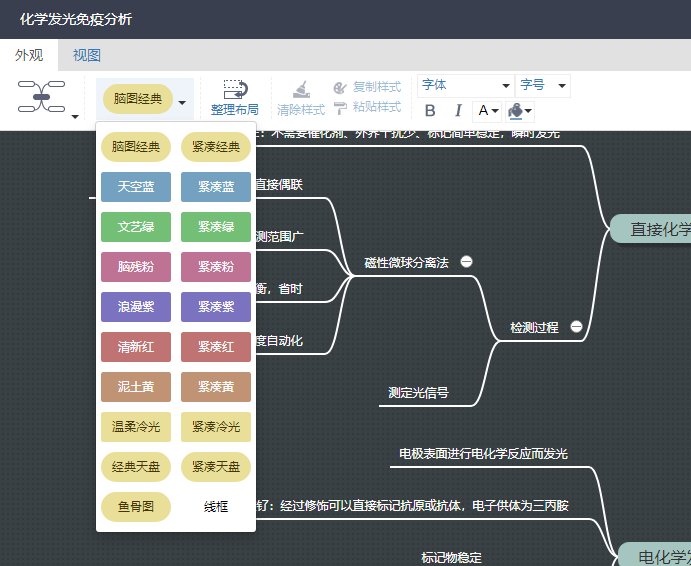Collapse the 磁性微球分离法 node
This screenshot has width=691, height=566.
tap(466, 262)
